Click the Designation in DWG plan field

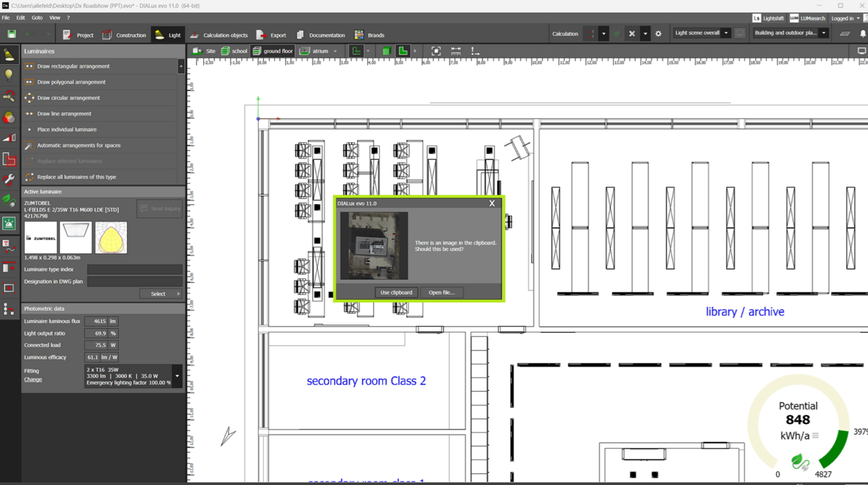click(x=135, y=282)
